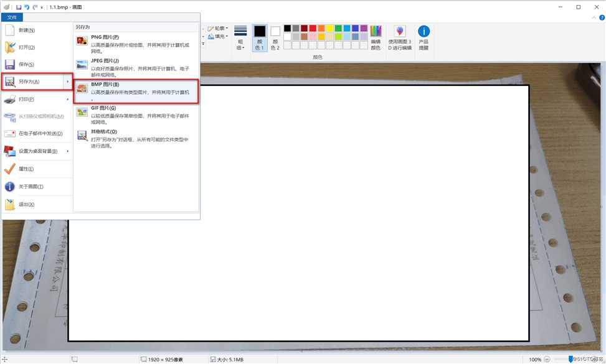606x364 pixels.
Task: Pick the green palette swatch
Action: click(338, 28)
